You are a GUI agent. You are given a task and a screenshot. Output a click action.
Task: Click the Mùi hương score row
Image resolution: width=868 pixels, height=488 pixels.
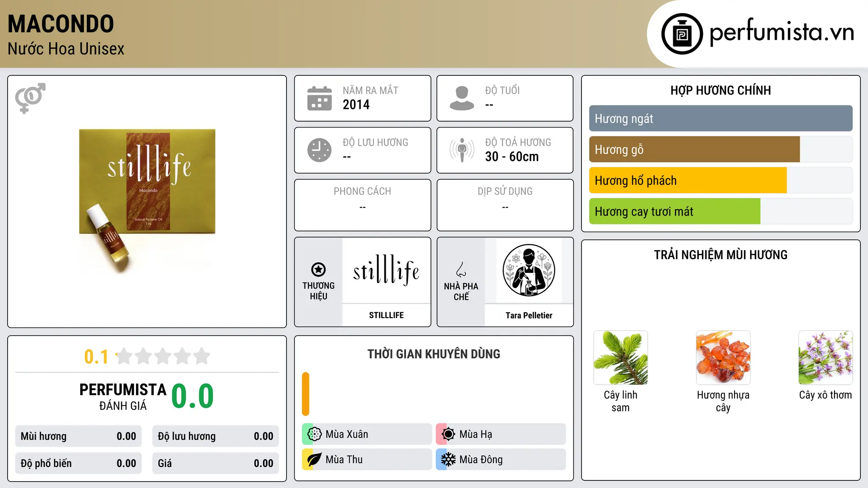tap(78, 436)
